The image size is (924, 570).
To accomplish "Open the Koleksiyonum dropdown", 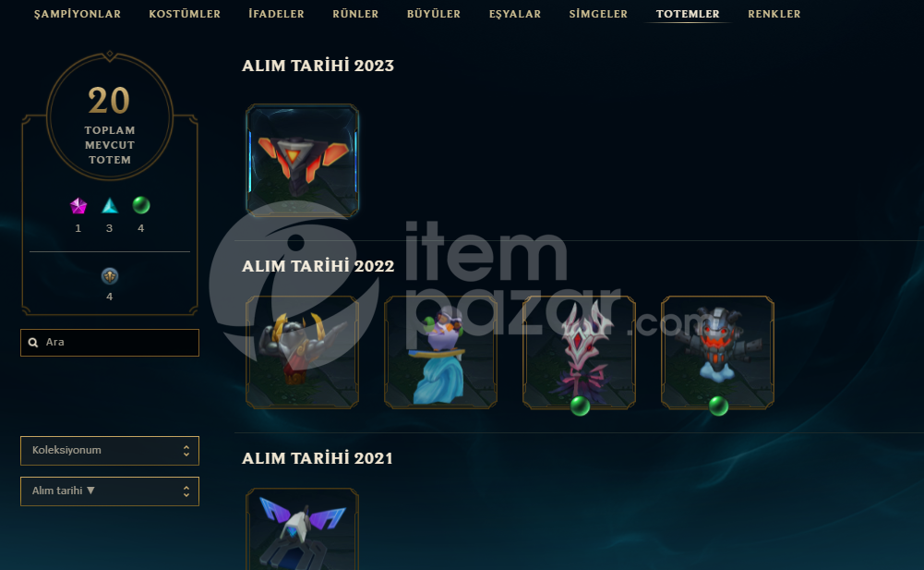I will tap(110, 451).
